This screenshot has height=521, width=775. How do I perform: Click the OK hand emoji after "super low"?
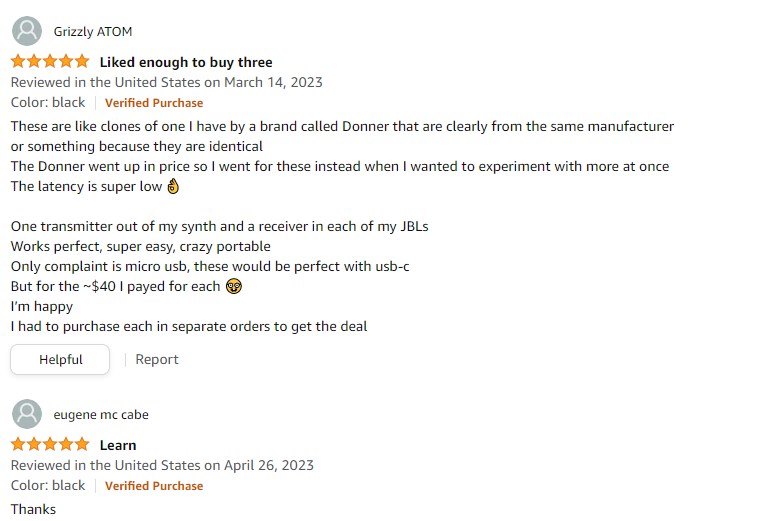[173, 186]
